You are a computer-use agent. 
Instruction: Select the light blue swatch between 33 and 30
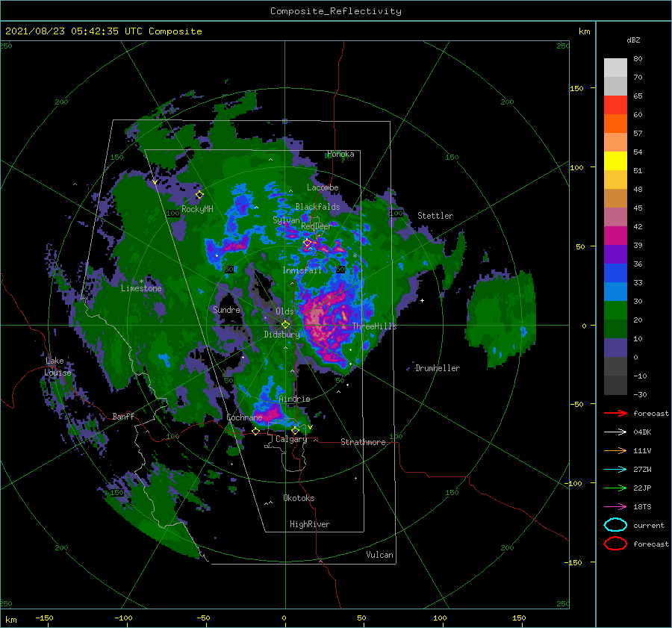pos(615,291)
